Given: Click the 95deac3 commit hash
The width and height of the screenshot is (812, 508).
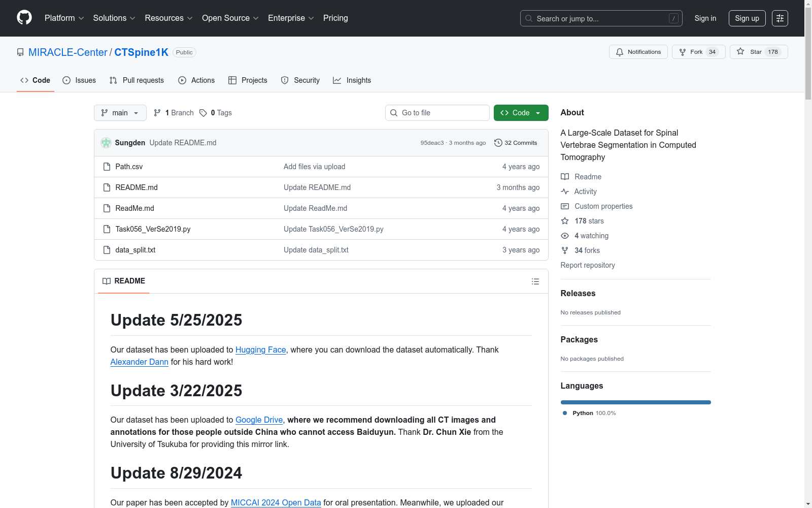Looking at the screenshot, I should pyautogui.click(x=432, y=143).
